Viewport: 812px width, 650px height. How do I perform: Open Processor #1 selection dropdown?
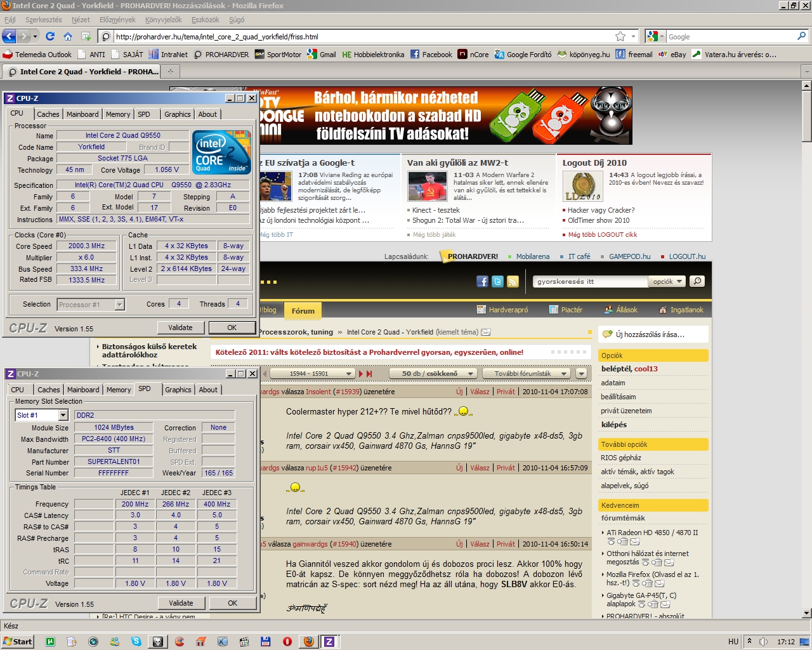(x=119, y=305)
